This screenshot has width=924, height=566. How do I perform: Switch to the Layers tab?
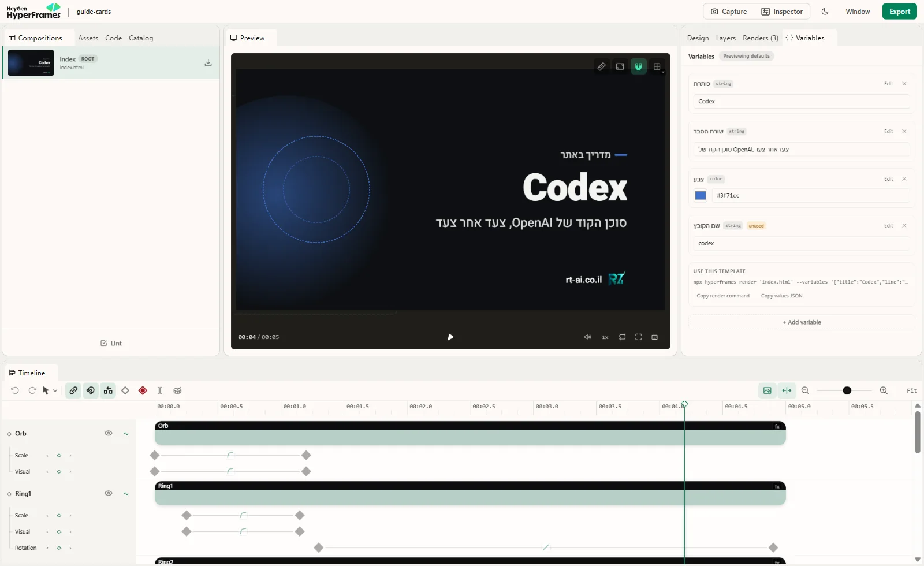725,38
